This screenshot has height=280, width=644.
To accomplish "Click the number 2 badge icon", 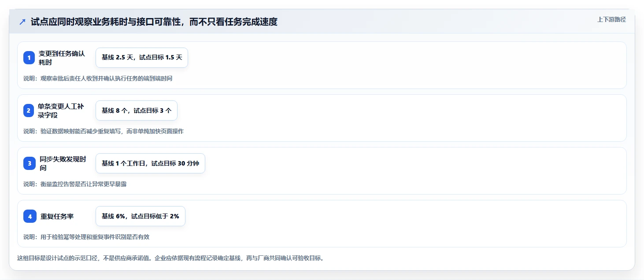I will point(29,111).
